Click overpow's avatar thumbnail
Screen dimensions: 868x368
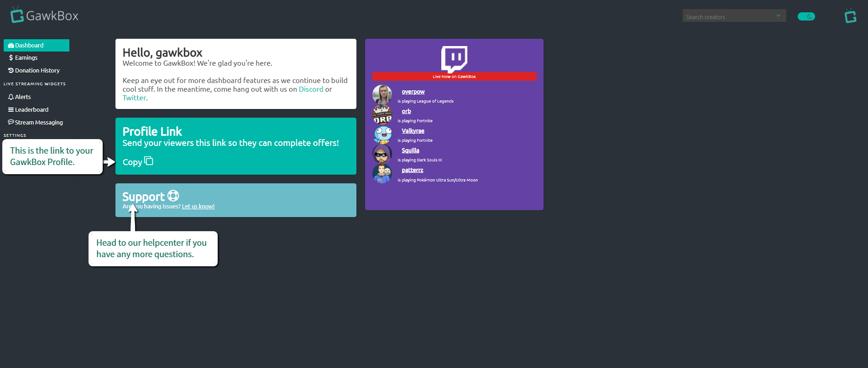coord(382,94)
